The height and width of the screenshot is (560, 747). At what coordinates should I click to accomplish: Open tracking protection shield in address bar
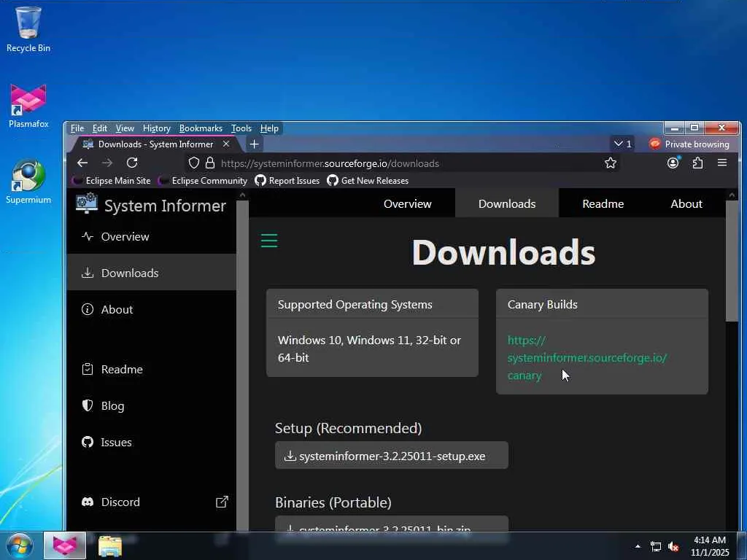[x=194, y=163]
